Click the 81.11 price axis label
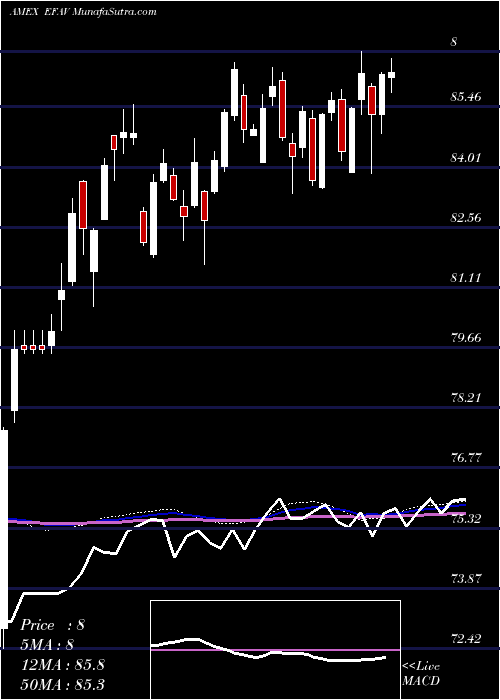 point(466,278)
